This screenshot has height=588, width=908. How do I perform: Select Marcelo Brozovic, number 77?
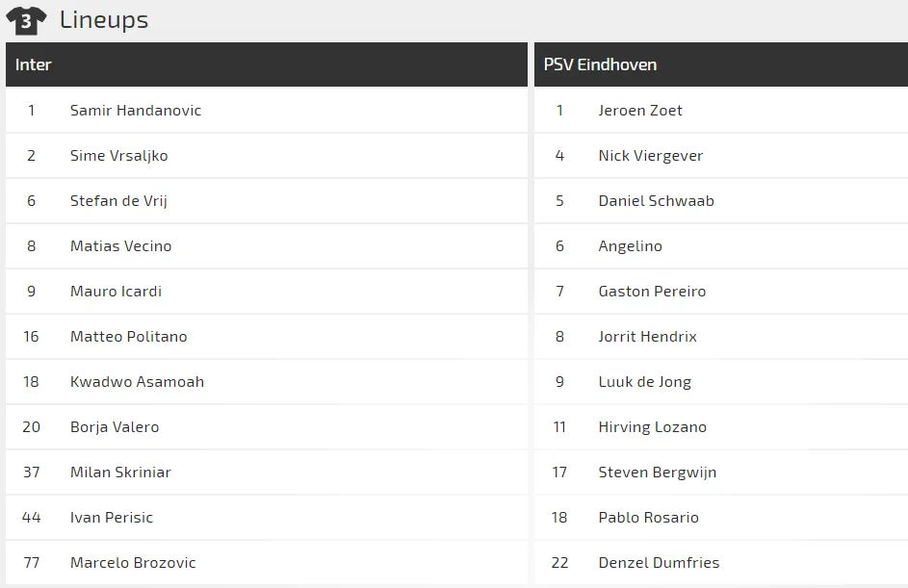click(133, 563)
